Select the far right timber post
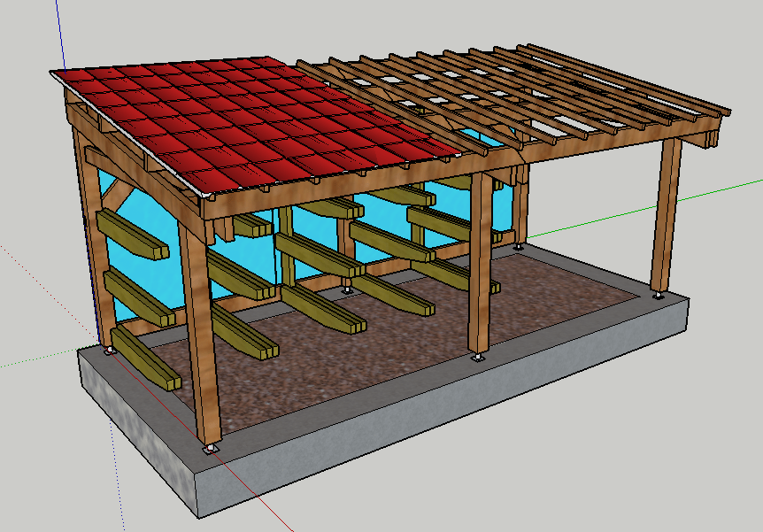 666,215
